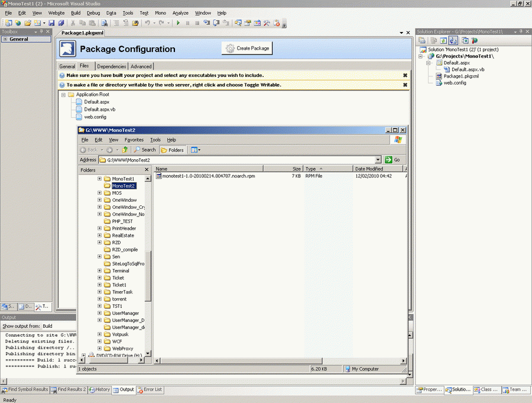Image resolution: width=532 pixels, height=403 pixels.
Task: Click the Break All pause icon
Action: 187,22
